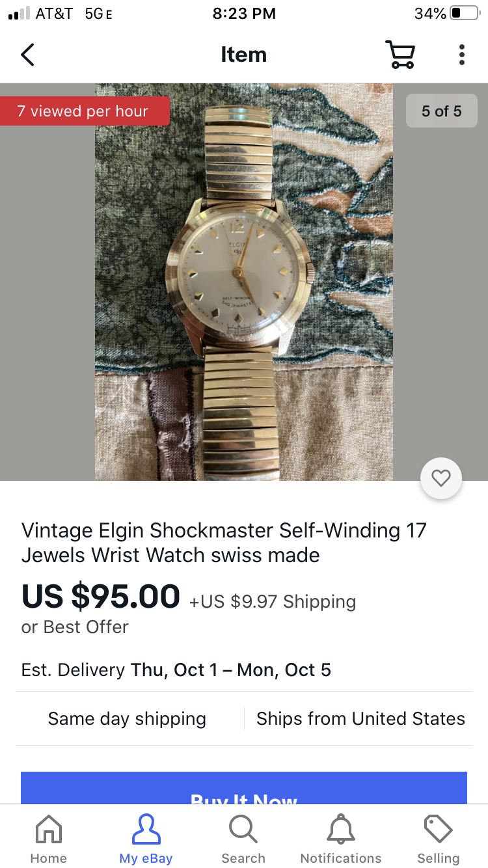Tap Ships from United States label
The width and height of the screenshot is (488, 868).
(x=360, y=718)
